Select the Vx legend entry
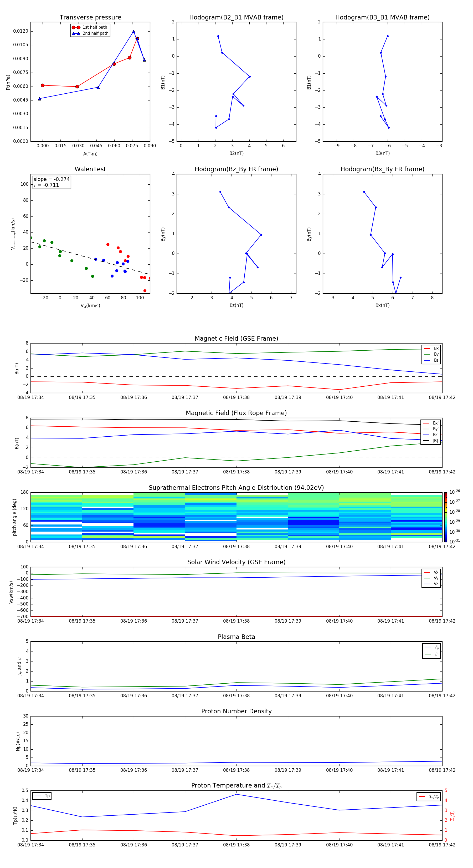The width and height of the screenshot is (473, 868). 431,572
